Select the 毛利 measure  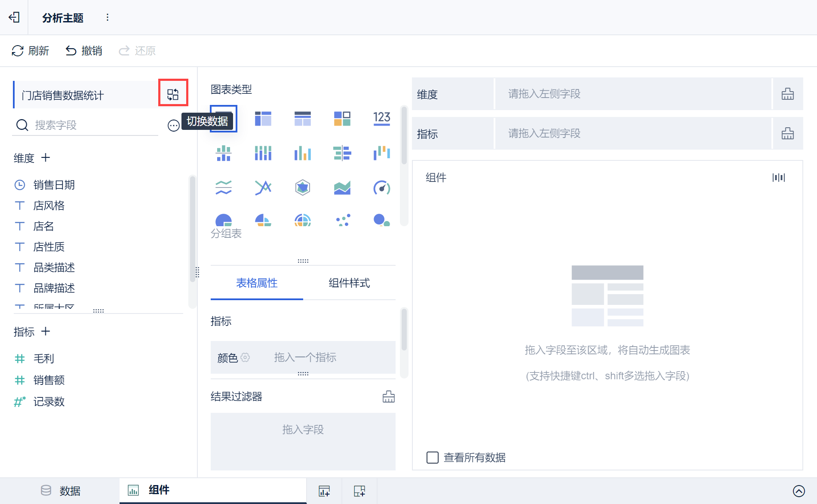[x=43, y=359]
